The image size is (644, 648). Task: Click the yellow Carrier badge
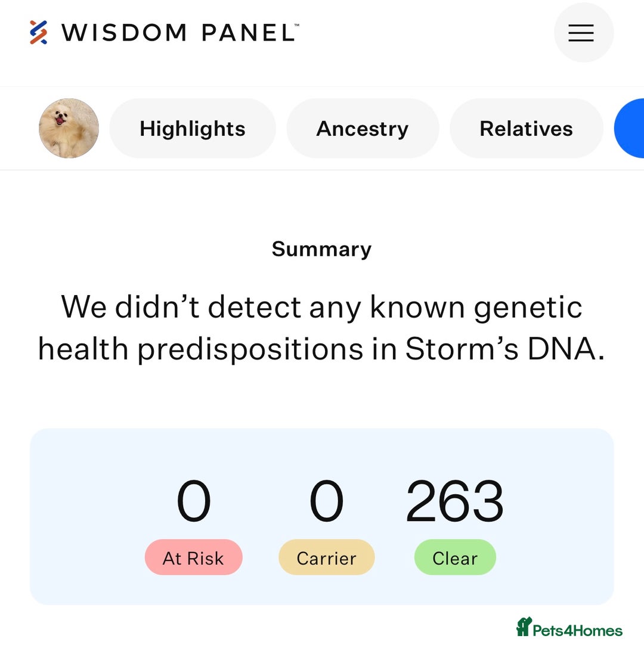tap(327, 557)
